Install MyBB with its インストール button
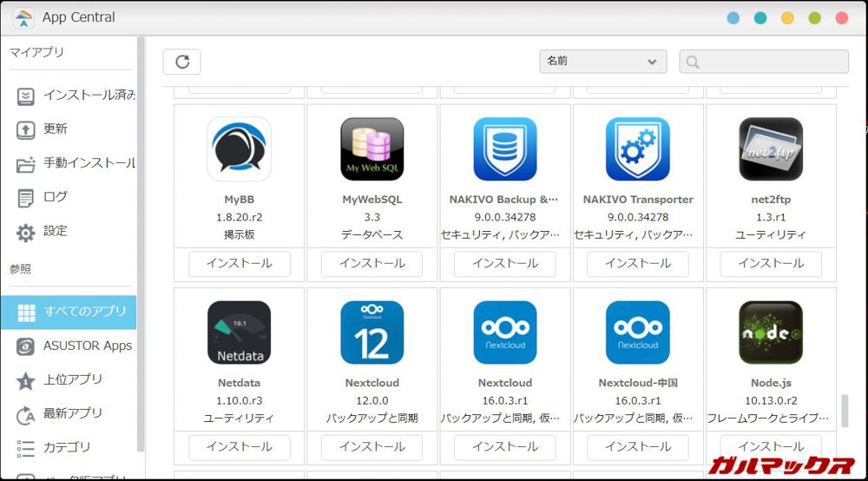868x481 pixels. (239, 264)
